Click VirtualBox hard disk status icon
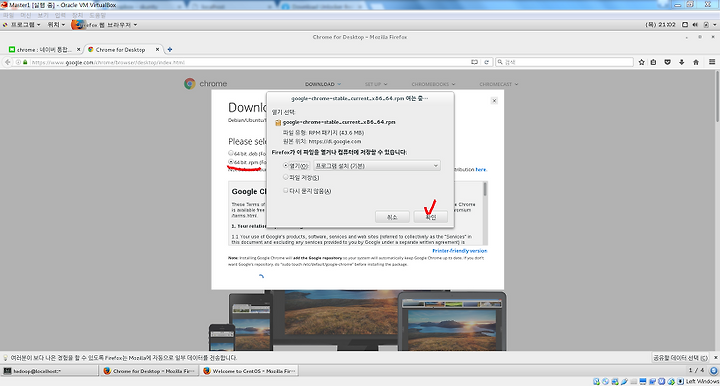The height and width of the screenshot is (386, 720). point(596,381)
